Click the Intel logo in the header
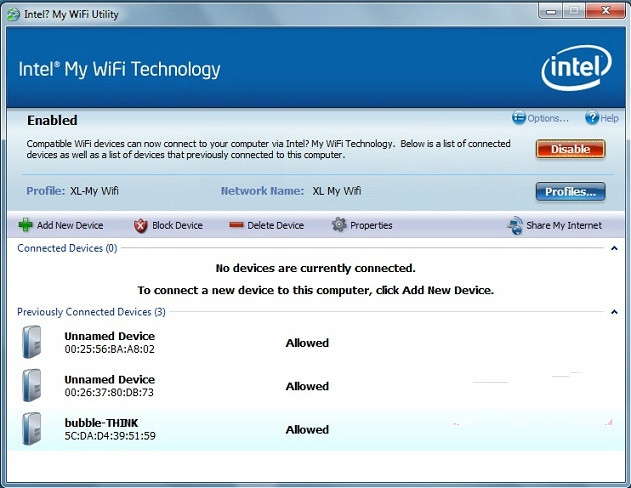This screenshot has width=631, height=488. pyautogui.click(x=576, y=67)
